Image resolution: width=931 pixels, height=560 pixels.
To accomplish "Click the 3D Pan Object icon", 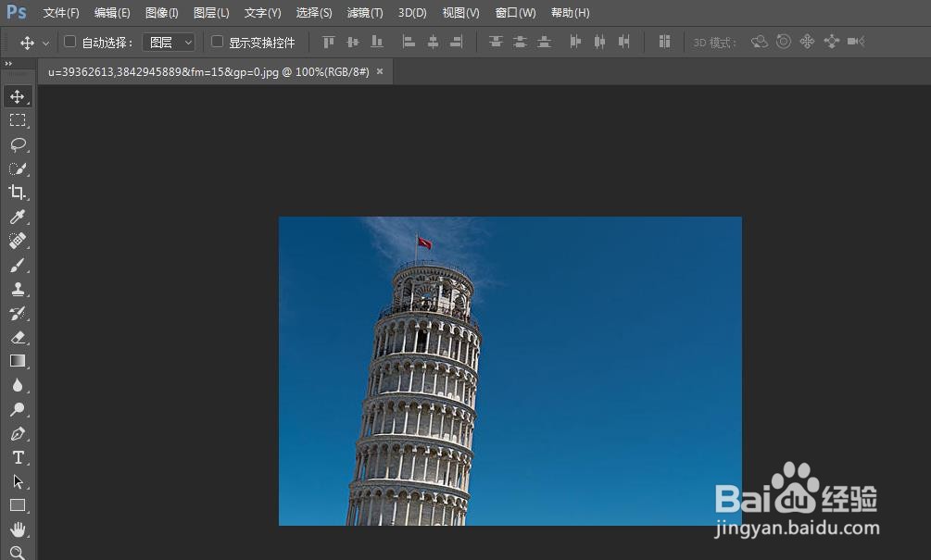I will [808, 42].
